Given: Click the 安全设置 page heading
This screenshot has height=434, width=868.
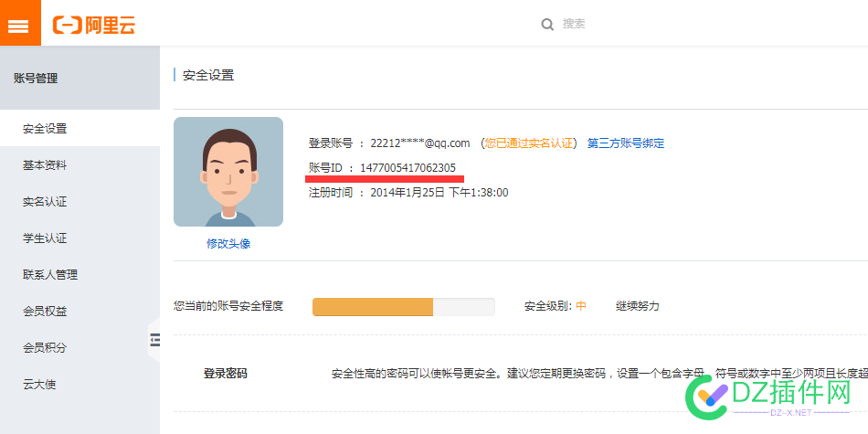Looking at the screenshot, I should (208, 75).
